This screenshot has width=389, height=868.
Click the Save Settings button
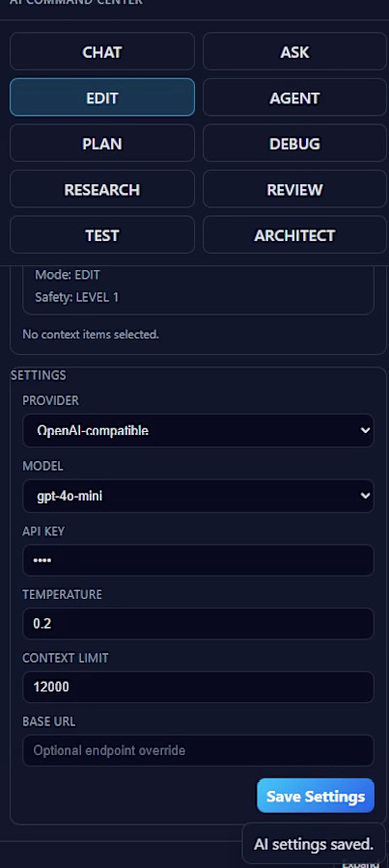[x=316, y=796]
